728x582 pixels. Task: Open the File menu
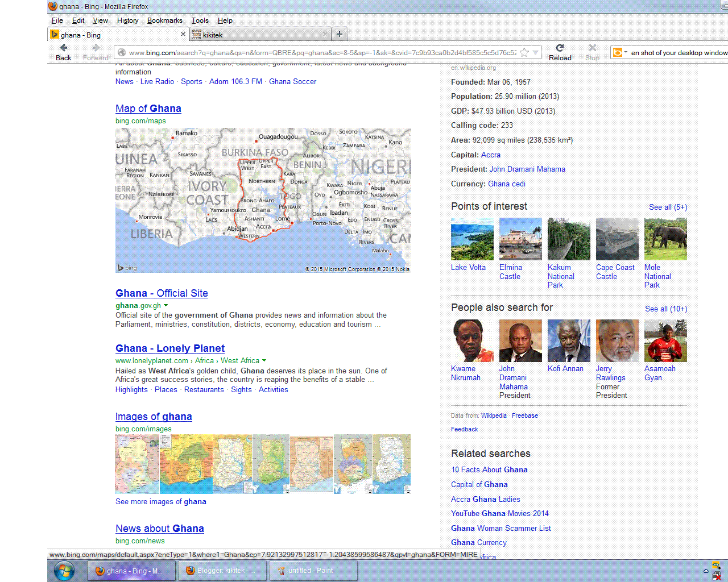point(57,20)
